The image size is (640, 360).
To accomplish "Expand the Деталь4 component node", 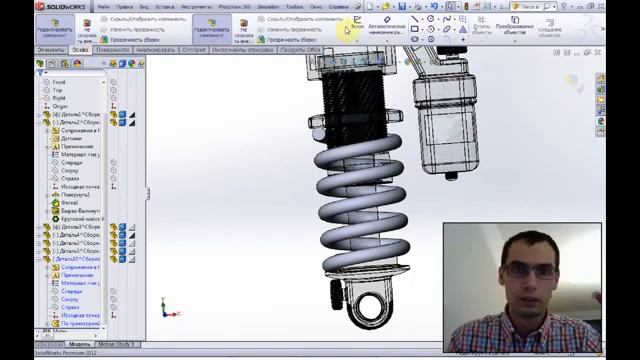I will click(39, 235).
